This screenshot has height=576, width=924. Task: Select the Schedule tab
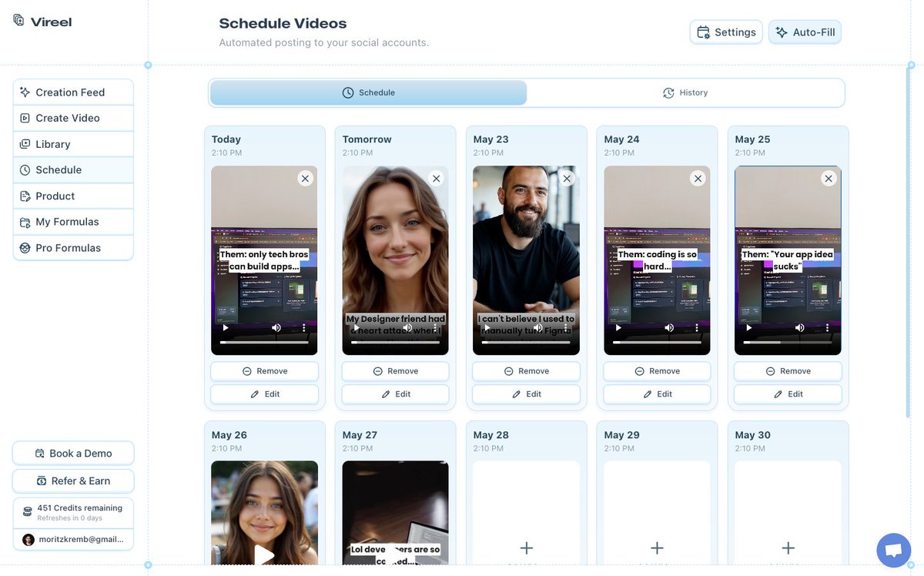(368, 92)
